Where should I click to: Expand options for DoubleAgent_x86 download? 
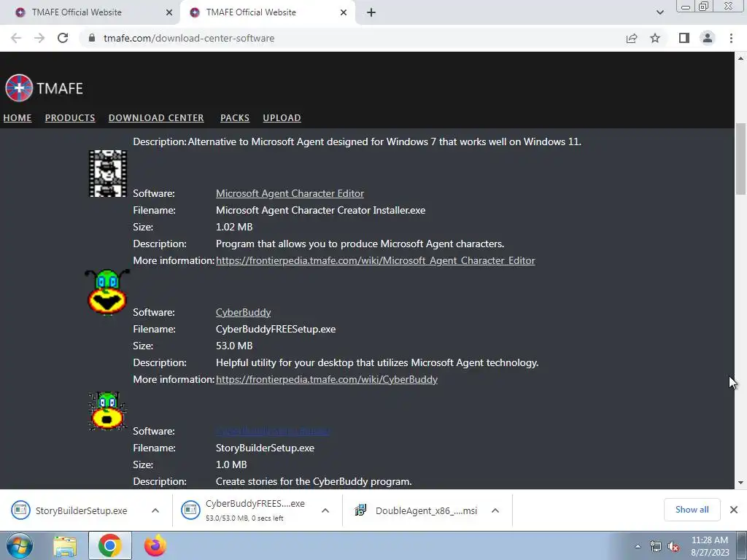click(495, 510)
